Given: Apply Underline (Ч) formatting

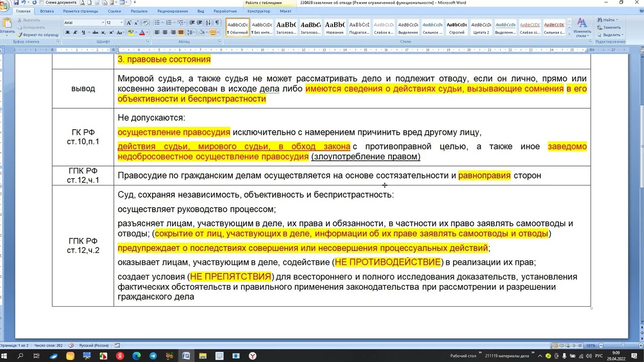Looking at the screenshot, I should click(x=84, y=32).
